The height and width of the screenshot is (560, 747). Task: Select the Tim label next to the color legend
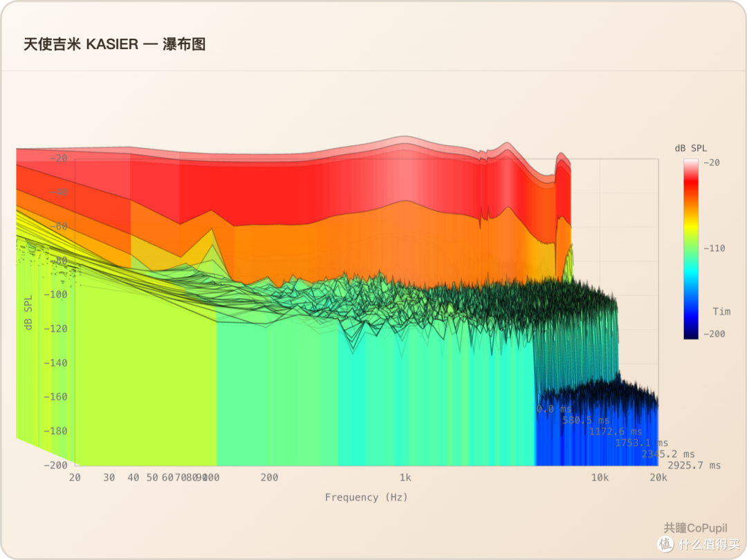click(x=721, y=311)
